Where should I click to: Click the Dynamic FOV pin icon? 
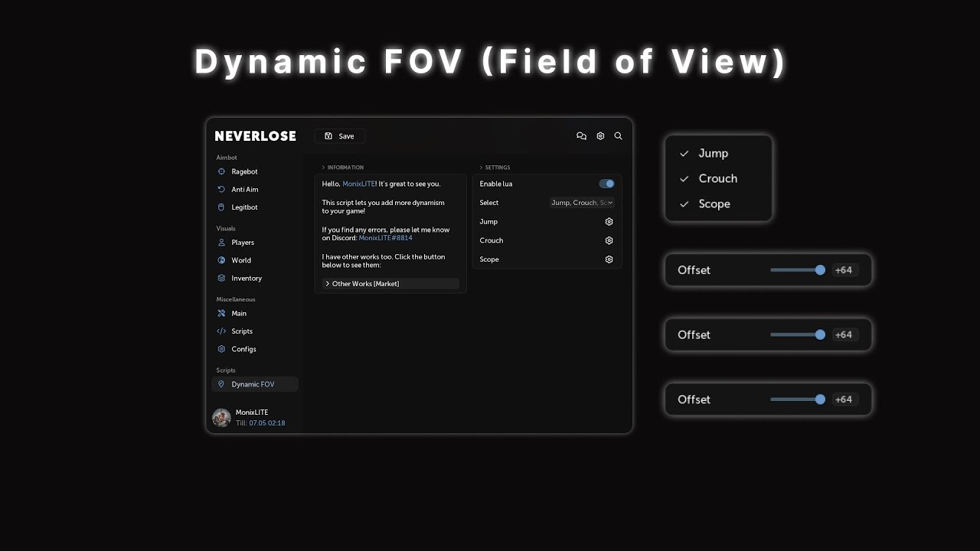(x=221, y=384)
